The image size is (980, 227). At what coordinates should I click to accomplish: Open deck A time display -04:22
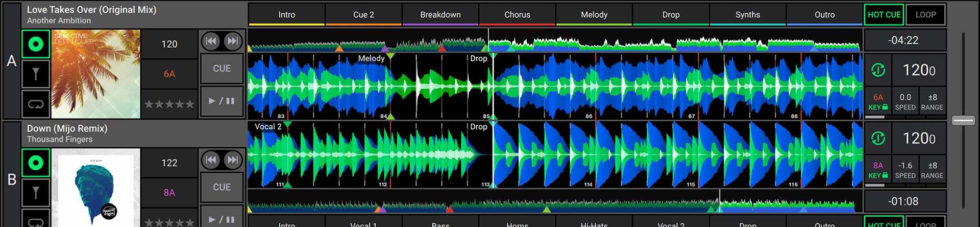[x=903, y=40]
